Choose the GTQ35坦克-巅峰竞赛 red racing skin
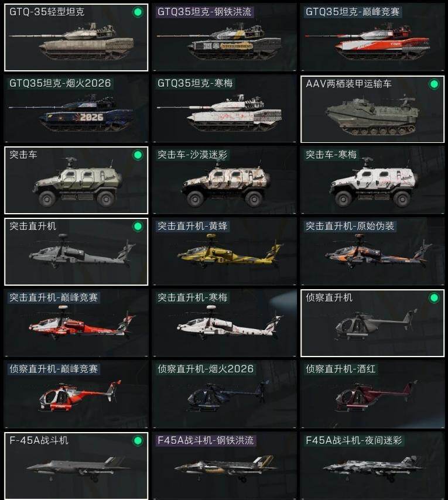 pos(372,37)
